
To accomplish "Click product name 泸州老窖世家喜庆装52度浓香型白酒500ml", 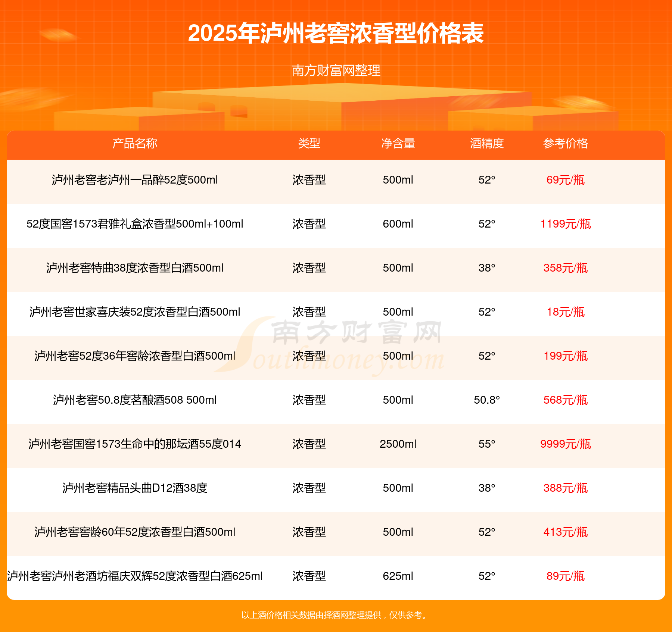I will (x=135, y=312).
